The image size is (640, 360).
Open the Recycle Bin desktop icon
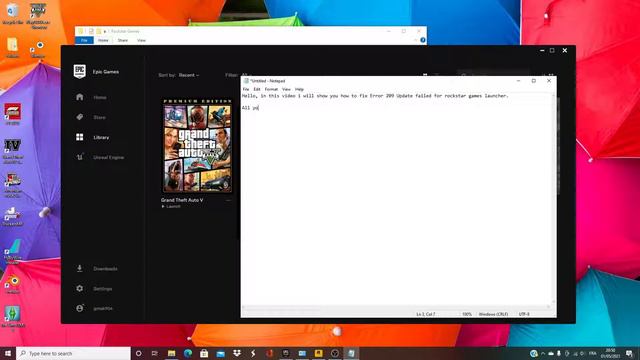pyautogui.click(x=13, y=13)
